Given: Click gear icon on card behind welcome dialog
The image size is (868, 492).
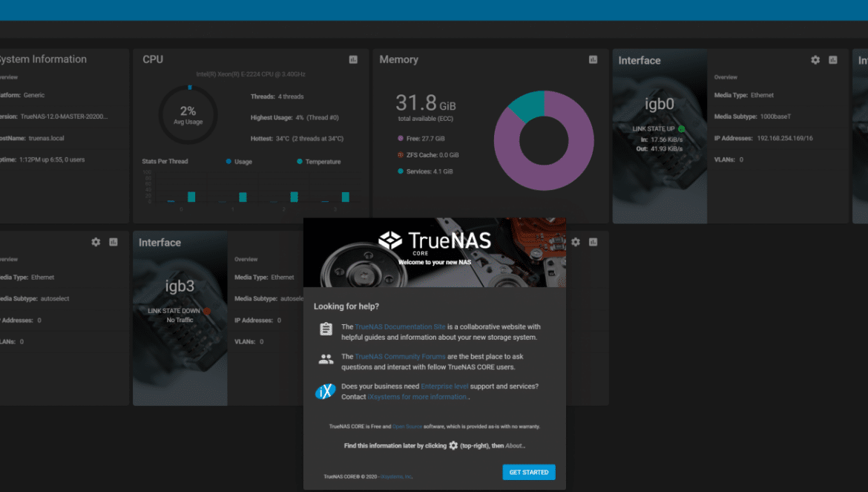Looking at the screenshot, I should 576,242.
